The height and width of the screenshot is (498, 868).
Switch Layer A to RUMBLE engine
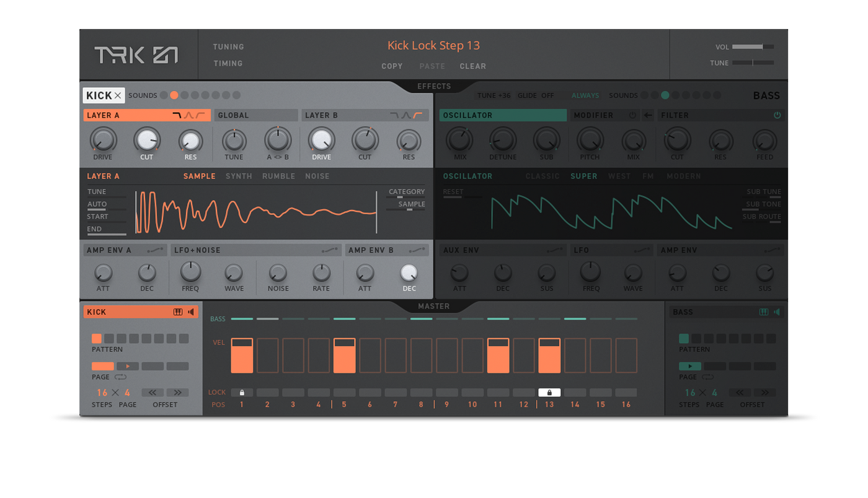(278, 177)
